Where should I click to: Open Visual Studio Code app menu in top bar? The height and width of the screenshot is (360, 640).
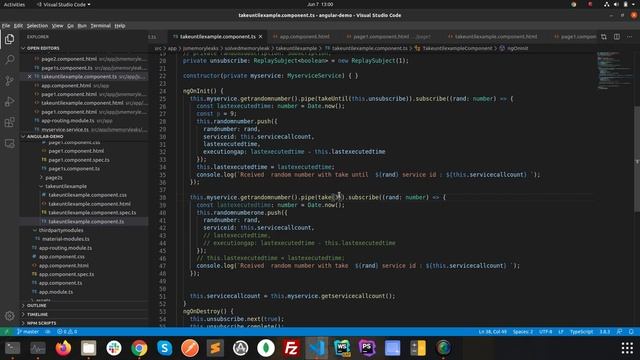pos(63,4)
